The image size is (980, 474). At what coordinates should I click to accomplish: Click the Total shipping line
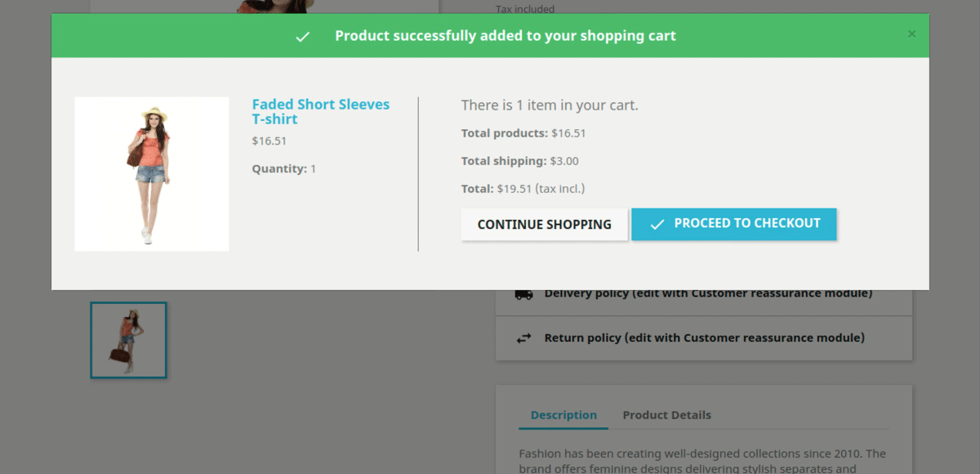point(519,161)
